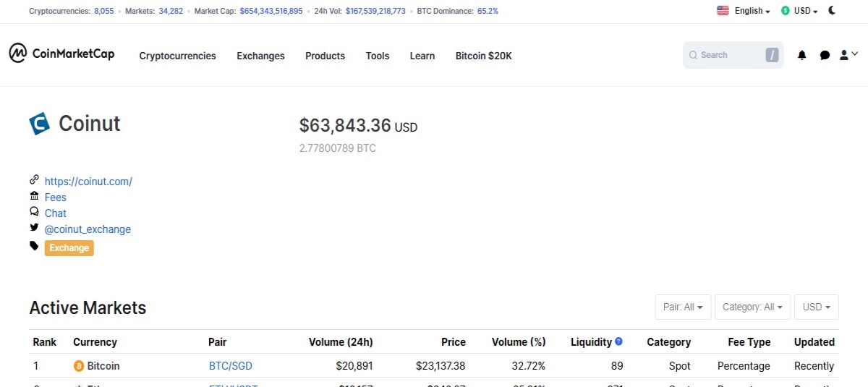Click the Market Cap value link
The image size is (868, 387).
pyautogui.click(x=271, y=11)
